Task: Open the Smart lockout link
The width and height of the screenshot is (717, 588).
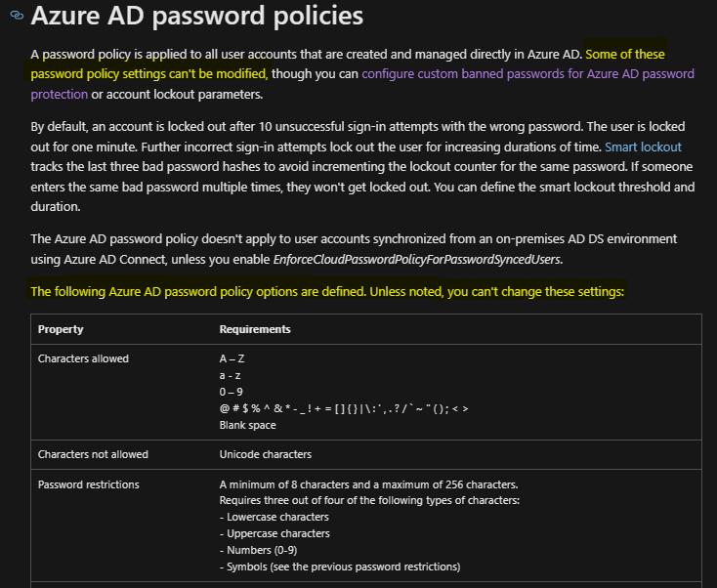Action: [x=643, y=147]
